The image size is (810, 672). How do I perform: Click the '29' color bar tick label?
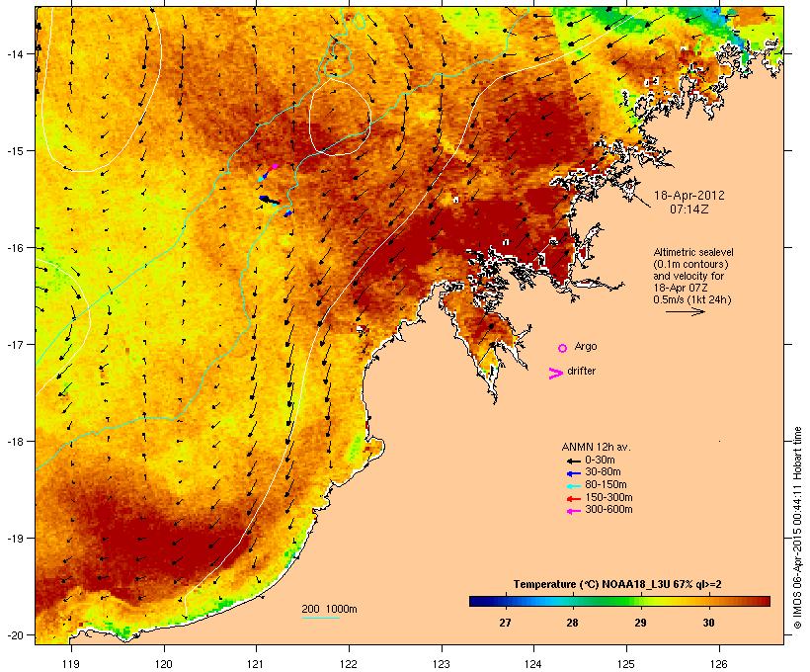640,623
